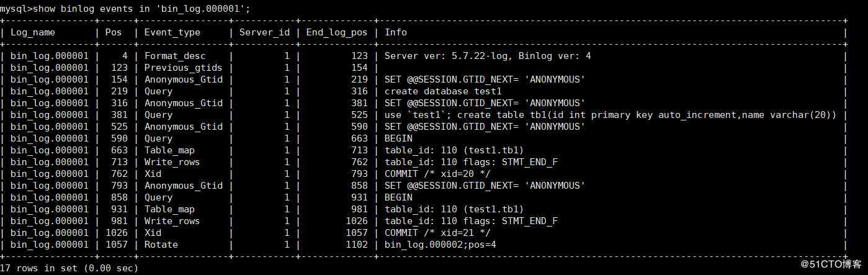Select Anonymous_Gtid event at Pos 793

click(184, 186)
